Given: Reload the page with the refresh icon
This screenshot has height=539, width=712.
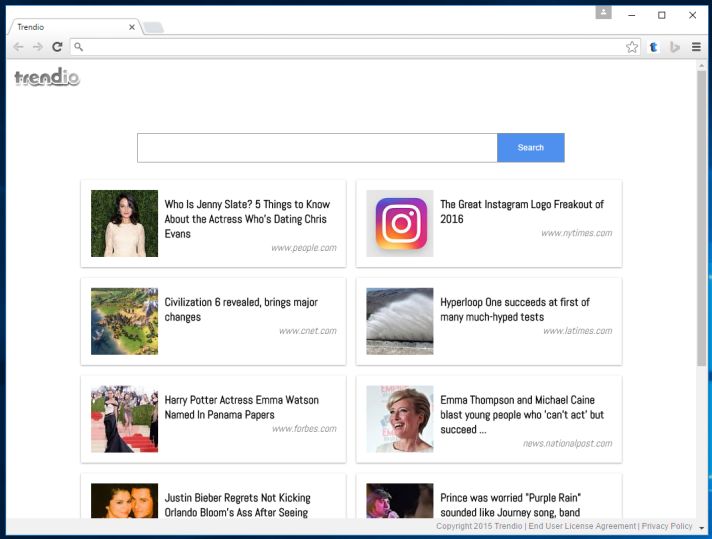Looking at the screenshot, I should 57,47.
